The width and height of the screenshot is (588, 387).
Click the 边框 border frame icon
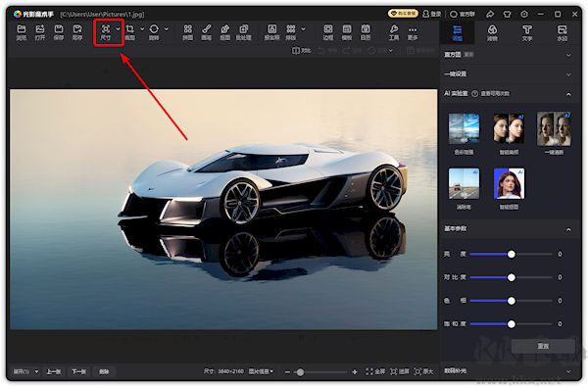(x=328, y=32)
